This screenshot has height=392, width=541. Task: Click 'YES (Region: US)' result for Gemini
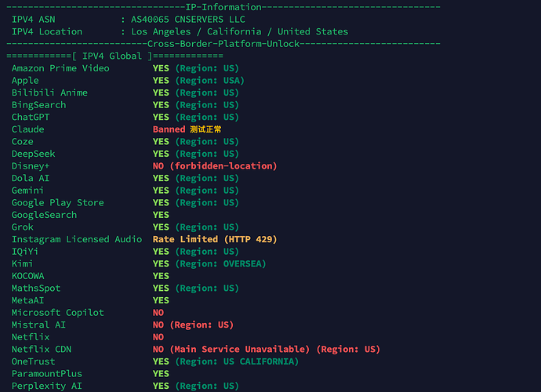196,191
